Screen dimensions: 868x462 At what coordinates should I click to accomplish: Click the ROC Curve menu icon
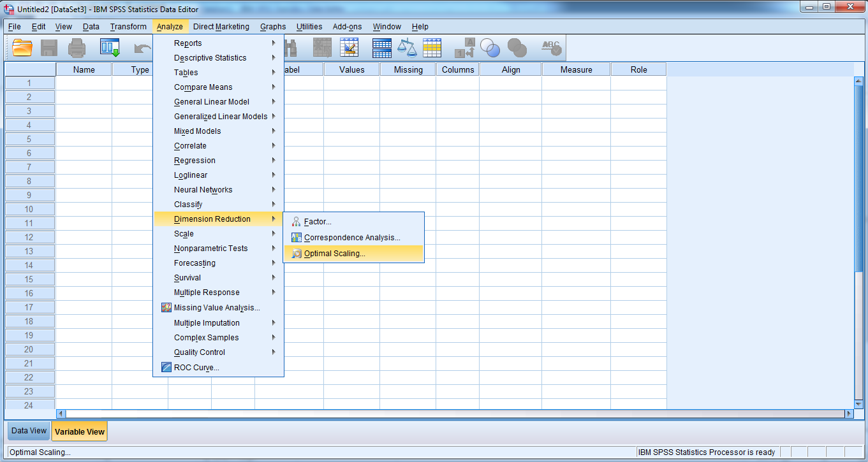pyautogui.click(x=166, y=368)
